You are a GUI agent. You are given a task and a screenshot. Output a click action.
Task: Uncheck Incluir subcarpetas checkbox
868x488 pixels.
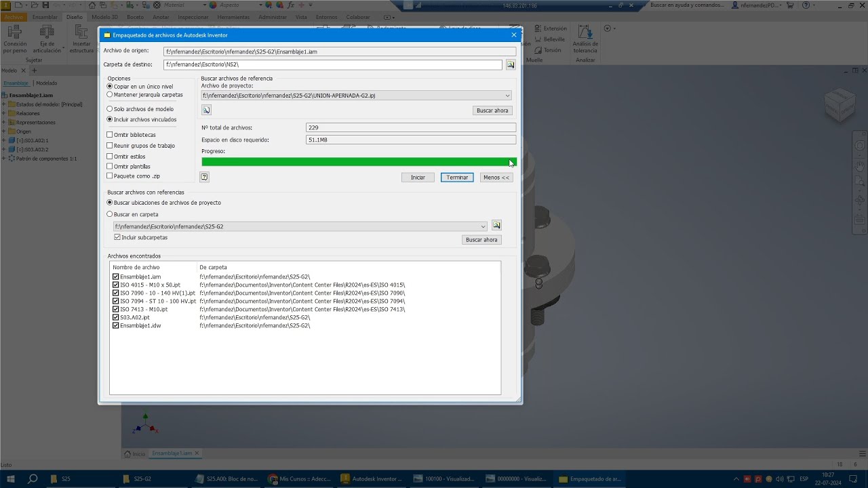117,237
